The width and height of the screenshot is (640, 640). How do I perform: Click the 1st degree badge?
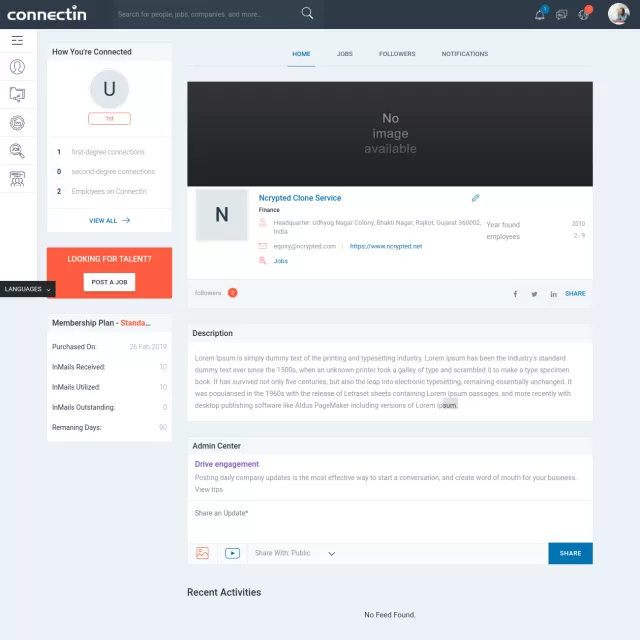click(109, 118)
